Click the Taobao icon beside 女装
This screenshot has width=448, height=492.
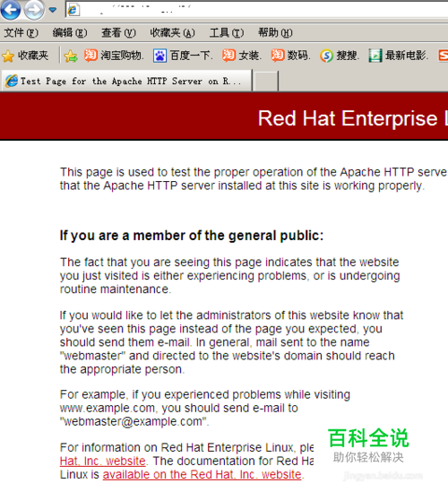[x=228, y=56]
